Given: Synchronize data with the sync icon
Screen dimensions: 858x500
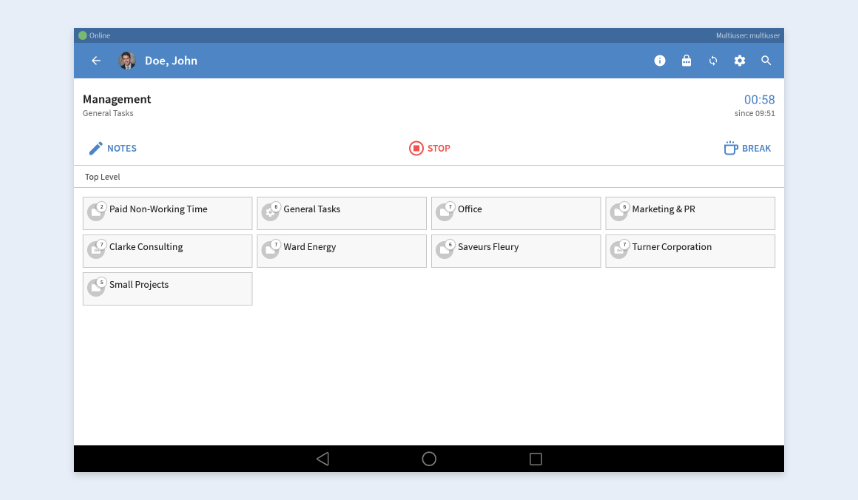Looking at the screenshot, I should [x=713, y=61].
